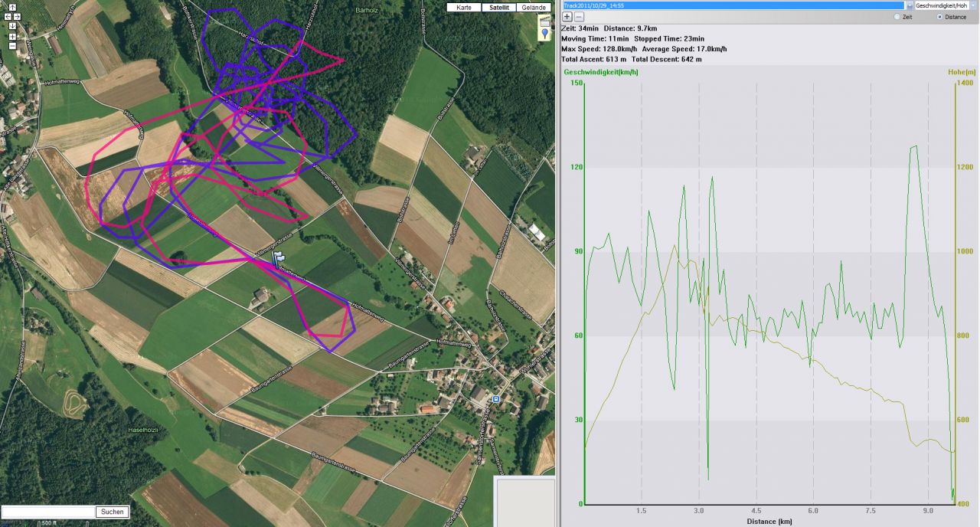Zoom out the chart with minus button
The height and width of the screenshot is (527, 980).
tap(579, 16)
